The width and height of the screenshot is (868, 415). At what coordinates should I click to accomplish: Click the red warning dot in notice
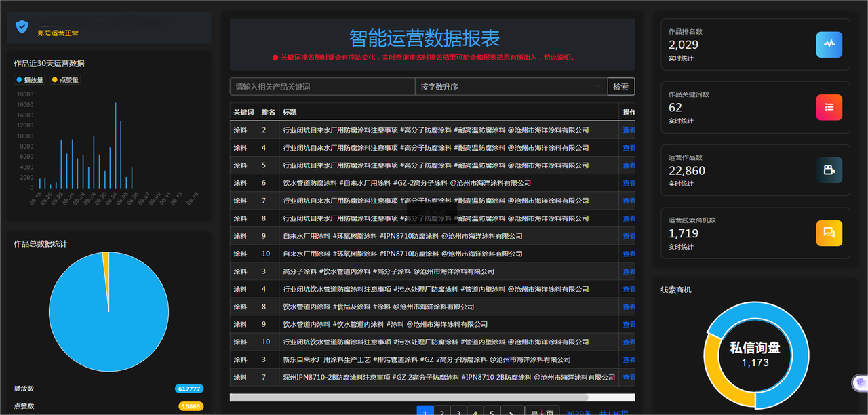[x=275, y=58]
